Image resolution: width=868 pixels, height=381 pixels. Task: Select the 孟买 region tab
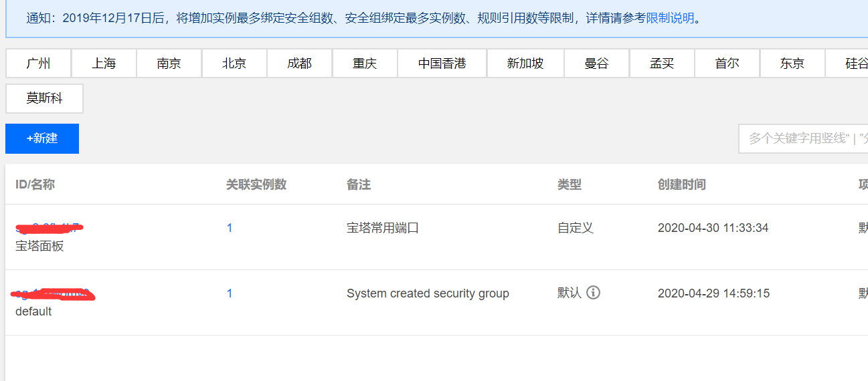click(x=662, y=63)
